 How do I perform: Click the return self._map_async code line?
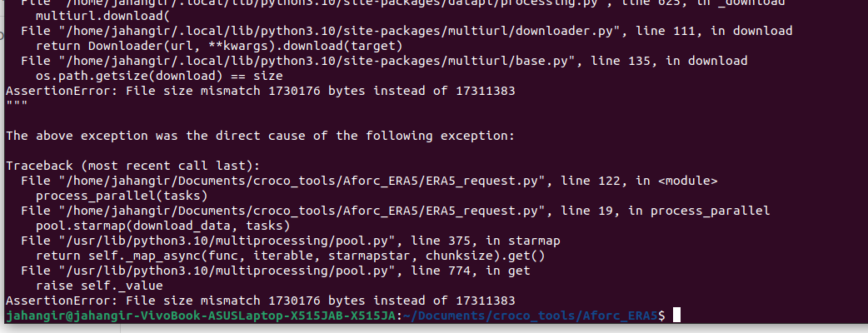pyautogui.click(x=290, y=256)
